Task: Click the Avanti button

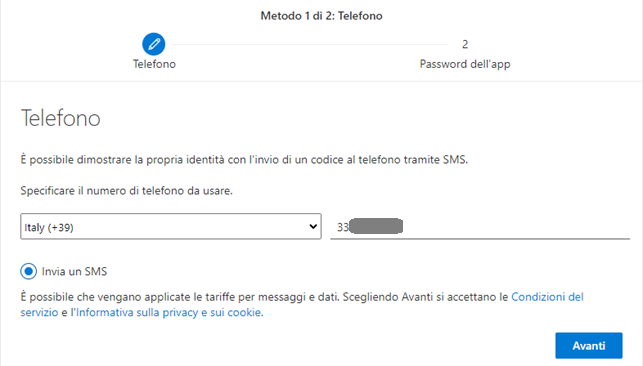Action: click(589, 346)
